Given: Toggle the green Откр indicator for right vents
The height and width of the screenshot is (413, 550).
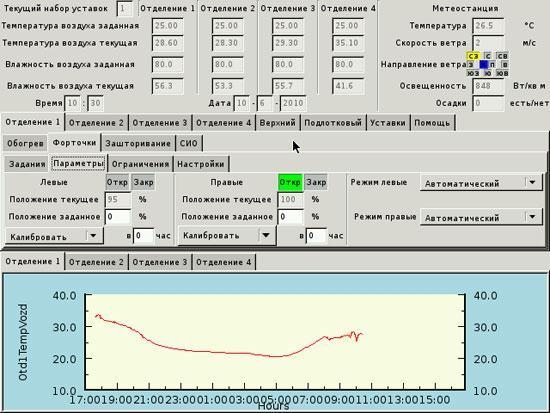Looking at the screenshot, I should pos(290,182).
